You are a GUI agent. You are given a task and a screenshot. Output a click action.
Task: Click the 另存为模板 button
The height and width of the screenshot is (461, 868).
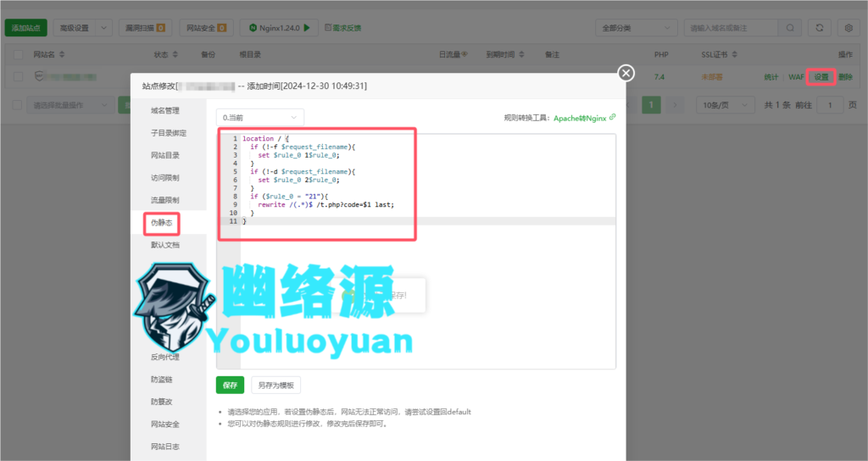tap(275, 385)
